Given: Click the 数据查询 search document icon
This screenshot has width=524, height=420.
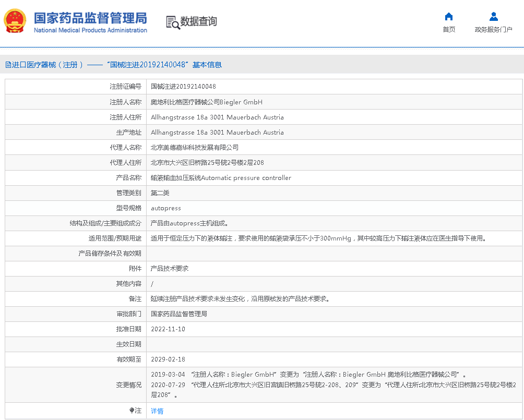Looking at the screenshot, I should (x=172, y=22).
